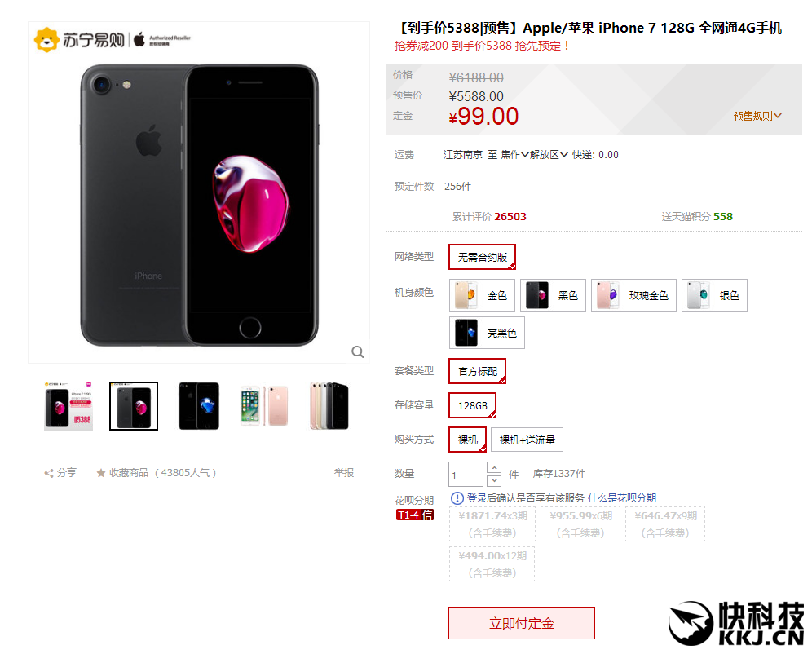Choose the ¥494.00x12期 installment plan

(x=492, y=564)
